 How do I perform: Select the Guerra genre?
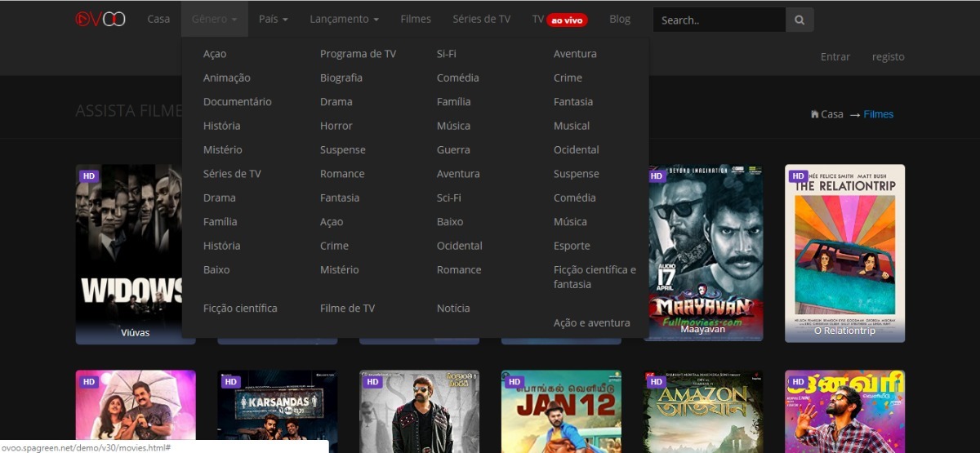[453, 149]
